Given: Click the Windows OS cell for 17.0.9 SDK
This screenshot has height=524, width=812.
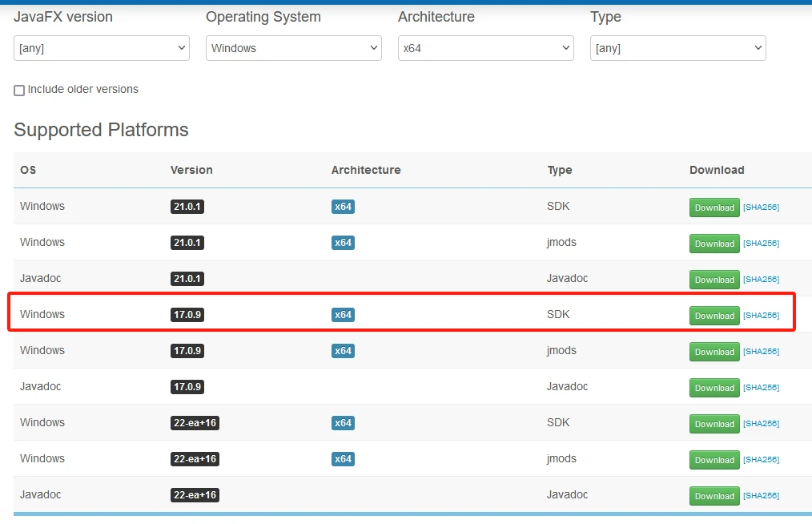Looking at the screenshot, I should pyautogui.click(x=42, y=314).
